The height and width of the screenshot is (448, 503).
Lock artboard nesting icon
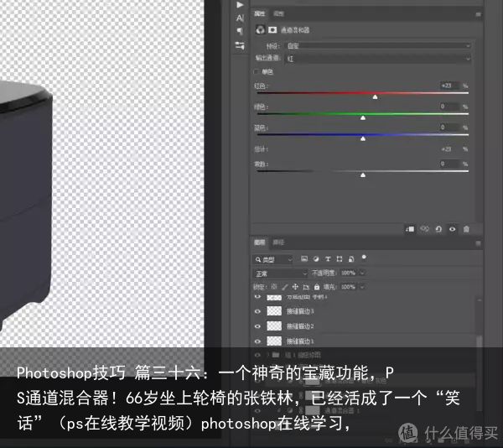pos(306,287)
